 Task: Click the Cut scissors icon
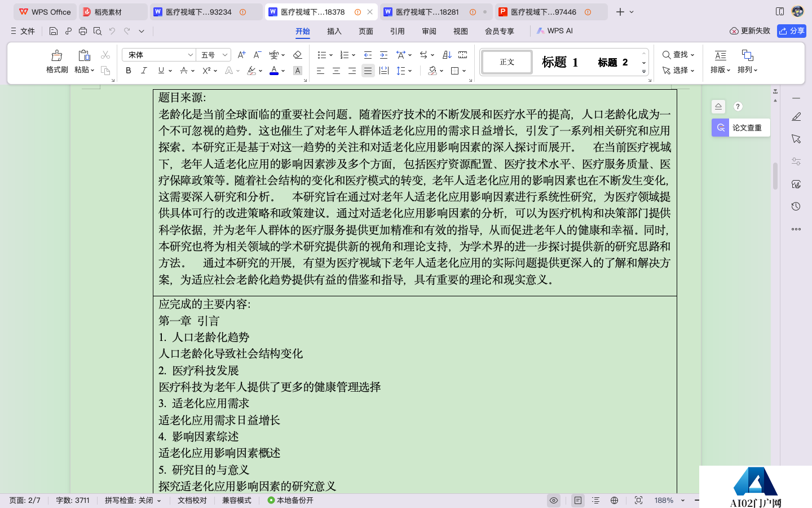pos(105,55)
